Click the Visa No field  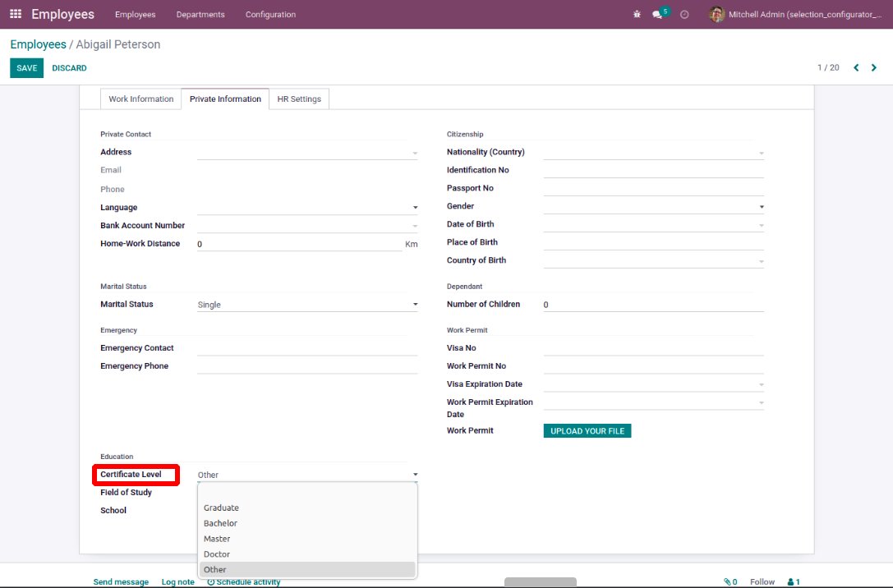(x=653, y=348)
